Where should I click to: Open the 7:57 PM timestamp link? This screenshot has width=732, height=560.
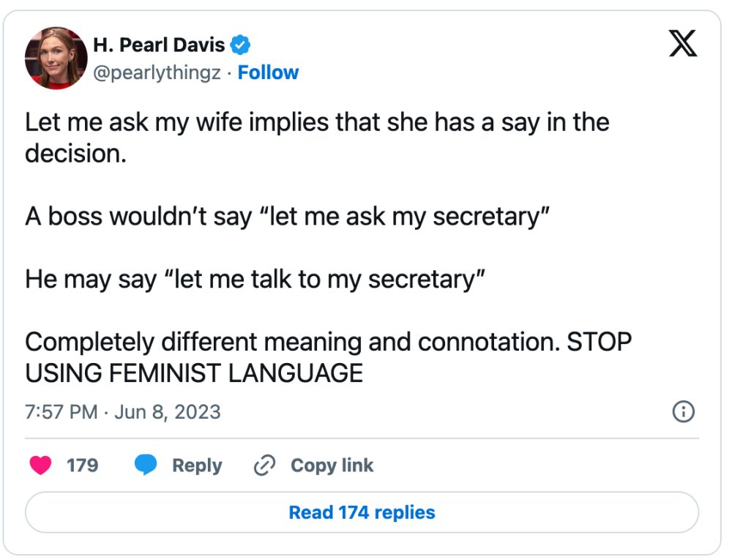coord(61,412)
